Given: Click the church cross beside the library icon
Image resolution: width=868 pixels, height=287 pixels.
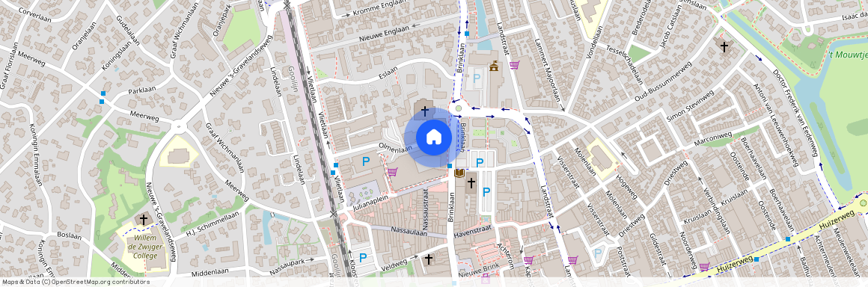Looking at the screenshot, I should [471, 183].
